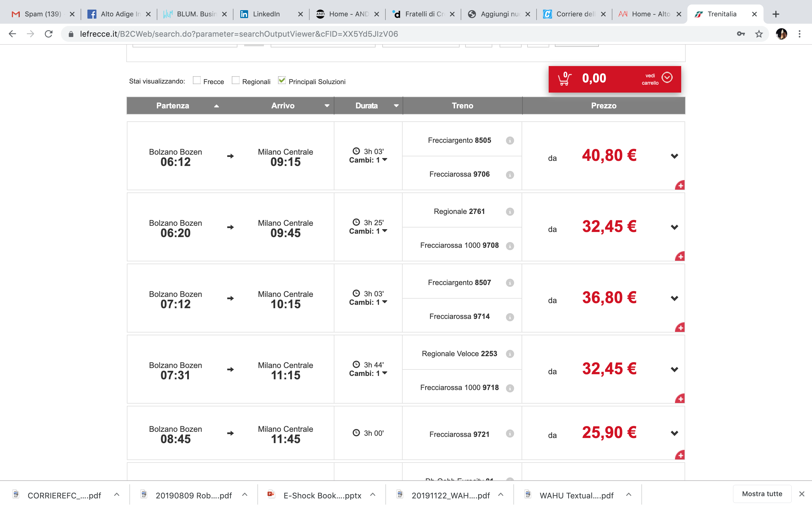Click red plus on 06:20 solution
812x508 pixels.
tap(680, 257)
